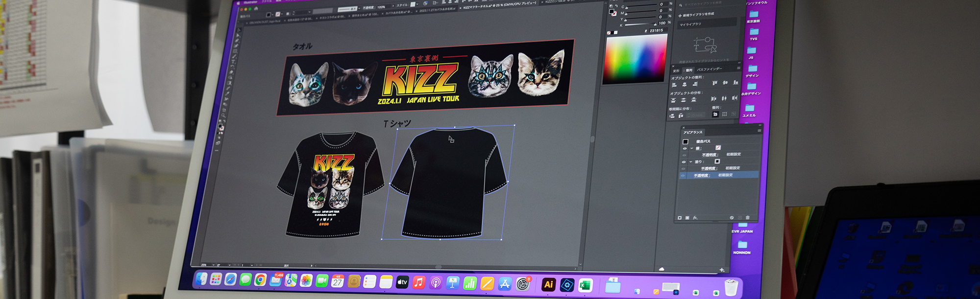Screen dimensions: 980x299
Task: Open the Align panel options menu
Action: [x=738, y=68]
